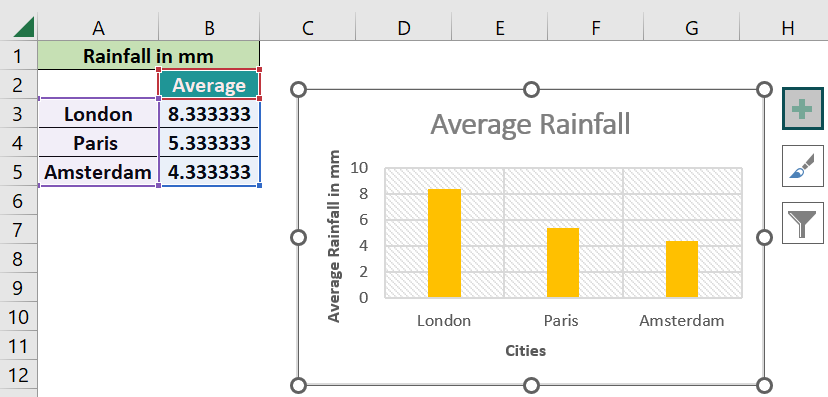Image resolution: width=828 pixels, height=397 pixels.
Task: Click the value axis label 6
Action: (x=364, y=220)
